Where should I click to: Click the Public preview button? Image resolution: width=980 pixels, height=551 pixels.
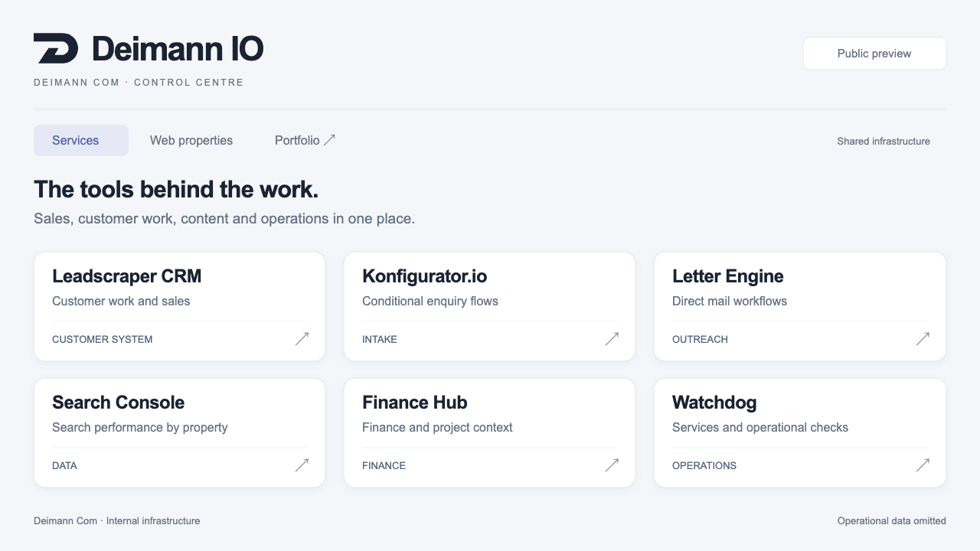pyautogui.click(x=874, y=54)
